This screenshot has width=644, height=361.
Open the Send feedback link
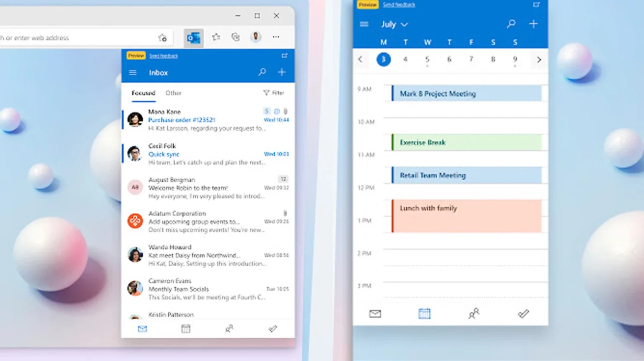[164, 55]
